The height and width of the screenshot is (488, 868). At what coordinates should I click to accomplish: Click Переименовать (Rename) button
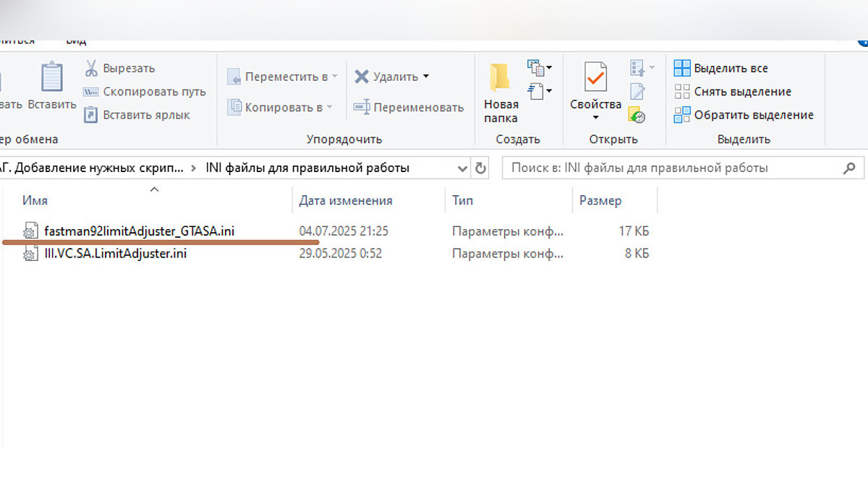point(409,108)
